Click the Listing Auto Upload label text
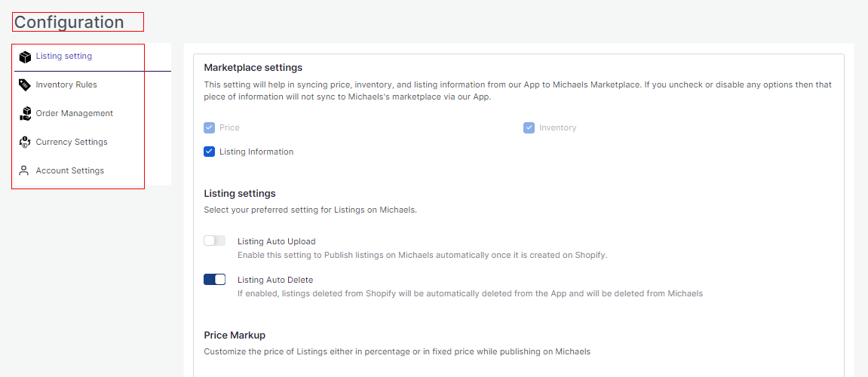 [x=276, y=242]
